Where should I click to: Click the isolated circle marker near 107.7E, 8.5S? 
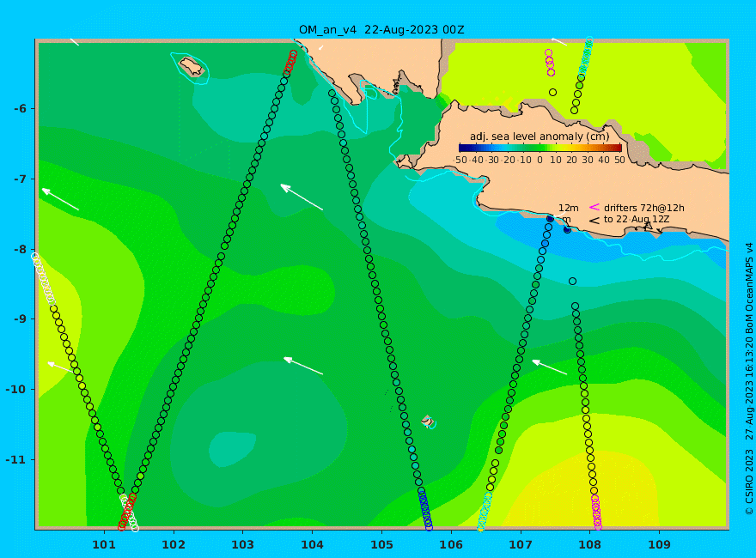[x=572, y=281]
